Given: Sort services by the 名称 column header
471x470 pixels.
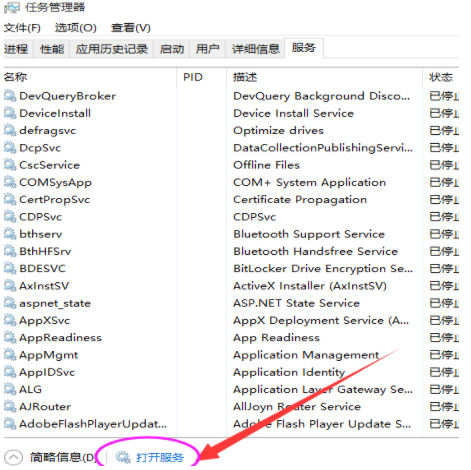Looking at the screenshot, I should 90,77.
